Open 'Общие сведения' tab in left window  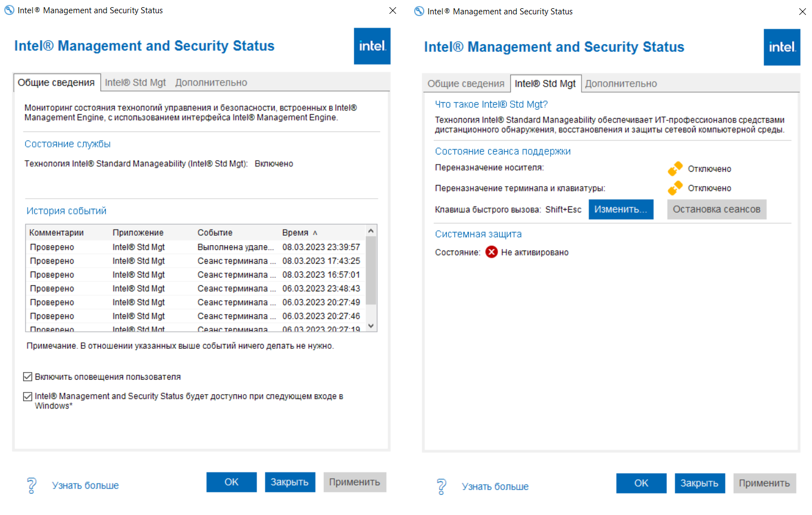tap(56, 82)
